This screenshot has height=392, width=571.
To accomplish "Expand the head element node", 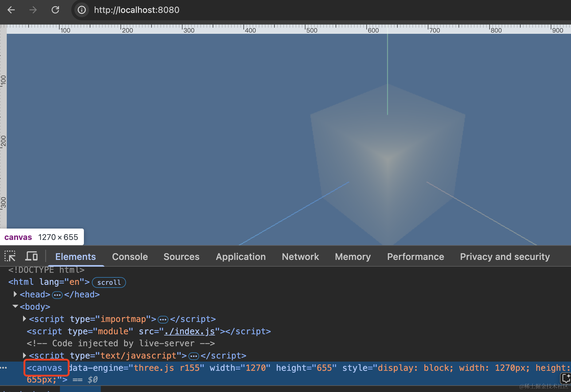I will click(x=15, y=294).
